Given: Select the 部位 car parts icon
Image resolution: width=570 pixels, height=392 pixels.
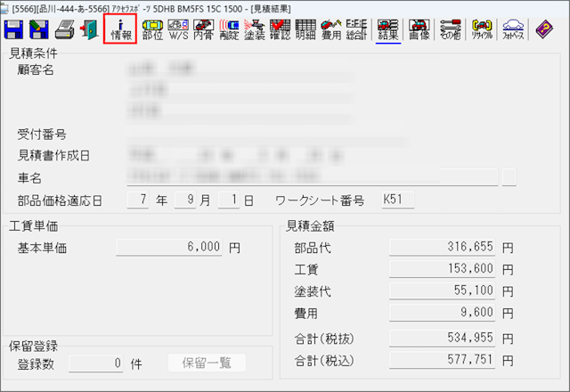Looking at the screenshot, I should click(x=152, y=29).
